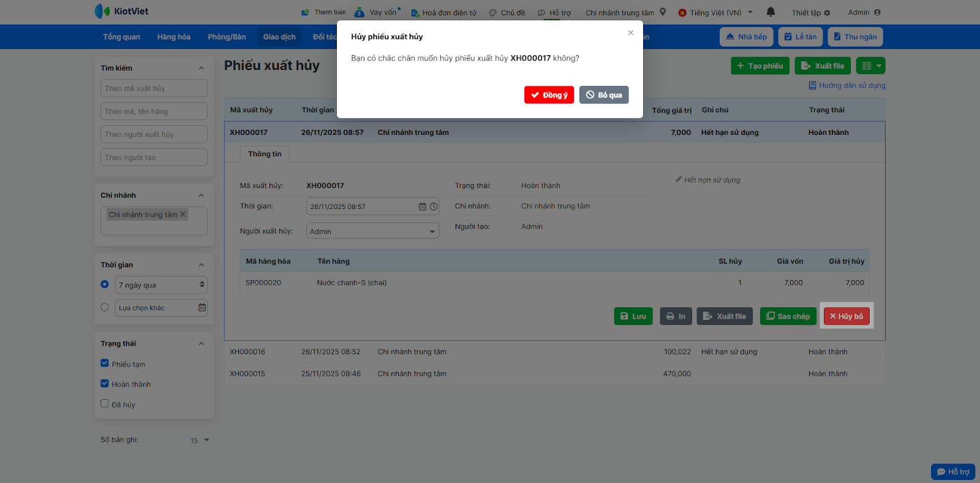980x483 pixels.
Task: Open the XH000015 row
Action: (554, 374)
